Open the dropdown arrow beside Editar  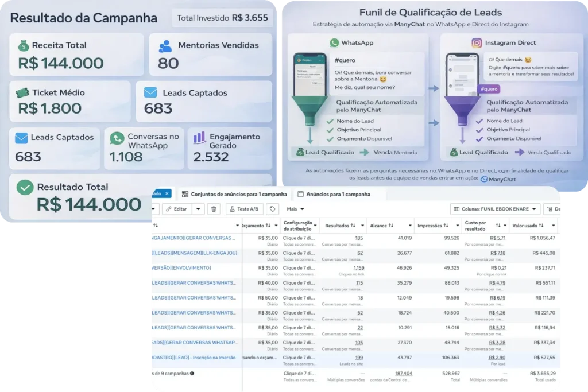coord(198,209)
